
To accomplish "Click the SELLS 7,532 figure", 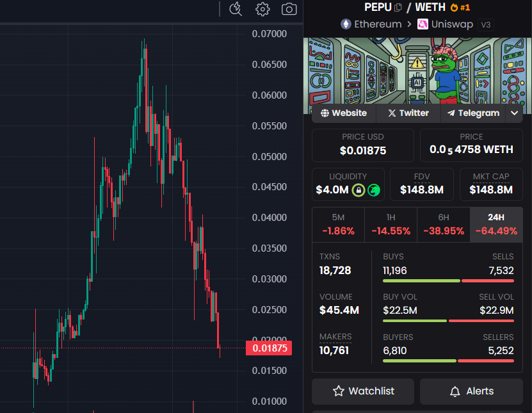I will coord(501,270).
